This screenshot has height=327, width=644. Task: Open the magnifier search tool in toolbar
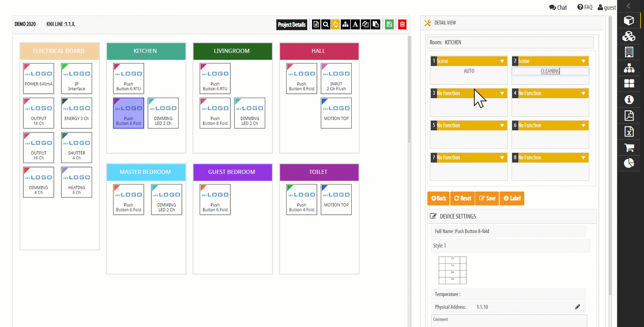coord(326,25)
